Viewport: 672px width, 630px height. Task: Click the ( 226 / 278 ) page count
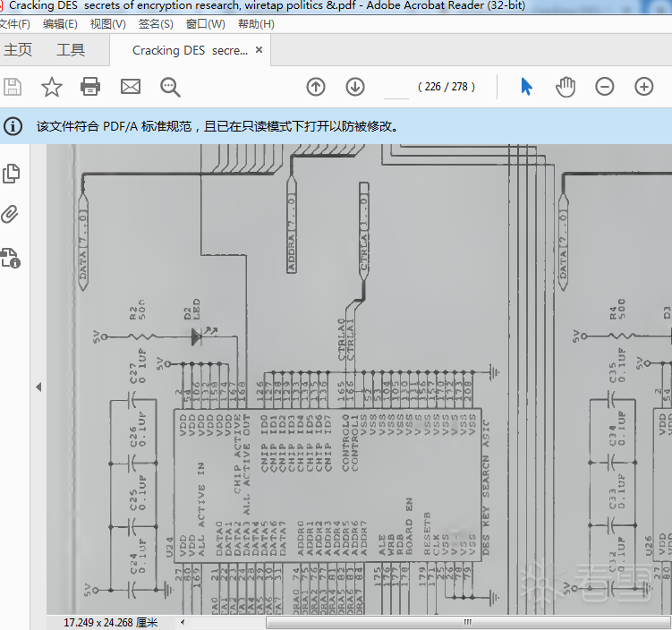[x=447, y=87]
